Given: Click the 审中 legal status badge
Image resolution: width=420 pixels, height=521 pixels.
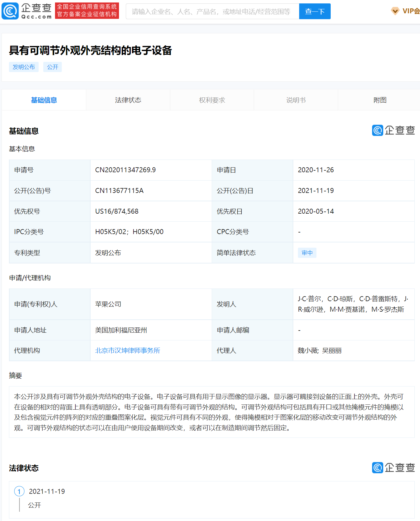Looking at the screenshot, I should click(x=307, y=253).
